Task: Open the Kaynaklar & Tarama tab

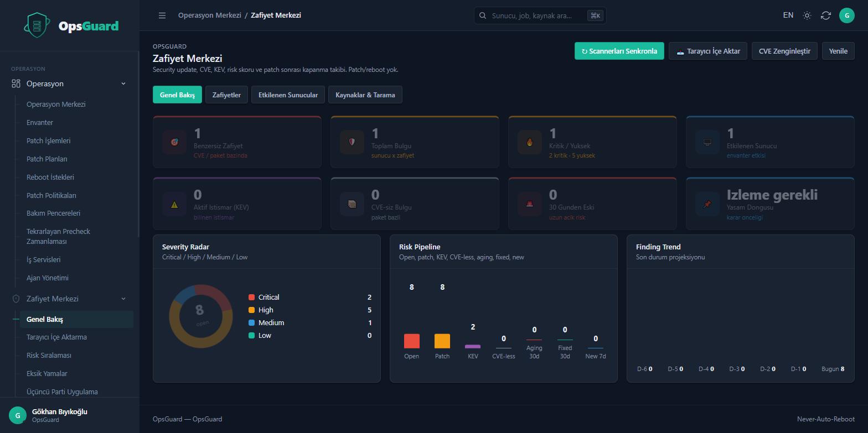Action: point(365,95)
